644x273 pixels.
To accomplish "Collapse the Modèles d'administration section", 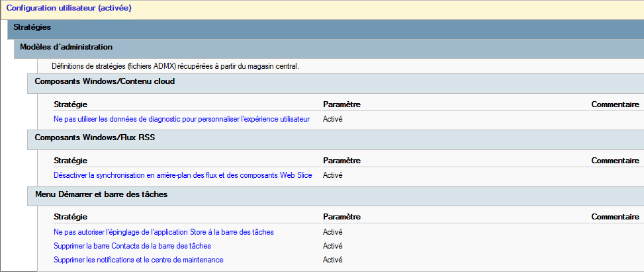I will 66,47.
